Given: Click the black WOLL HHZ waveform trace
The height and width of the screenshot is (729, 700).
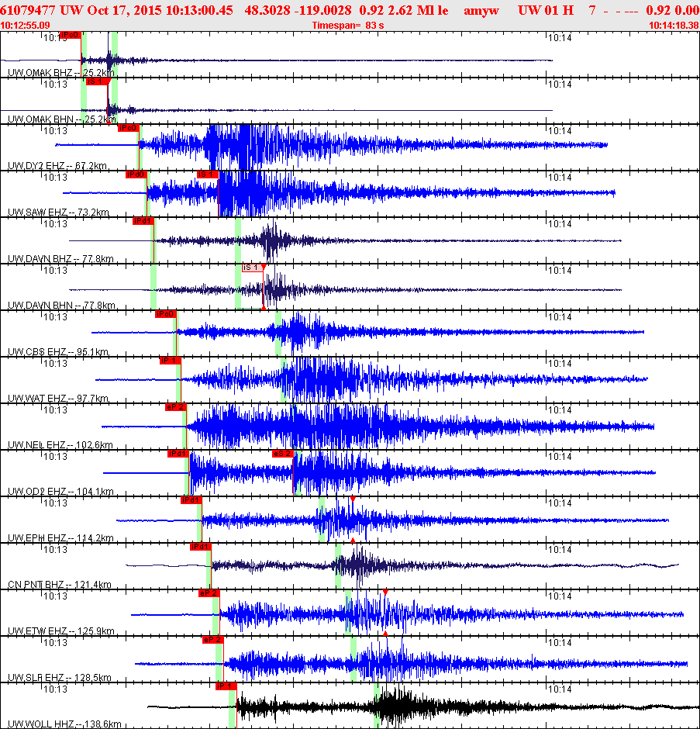Looking at the screenshot, I should tap(423, 707).
